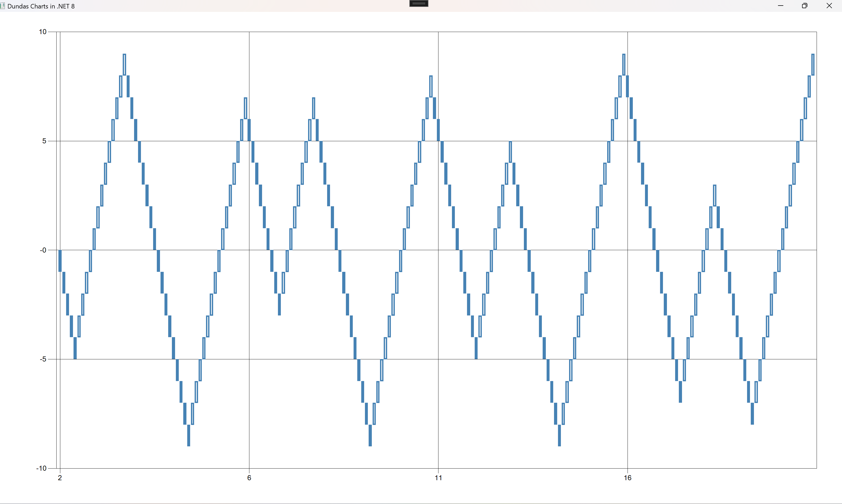Click the dark handle at top center
This screenshot has width=842, height=504.
[418, 3]
